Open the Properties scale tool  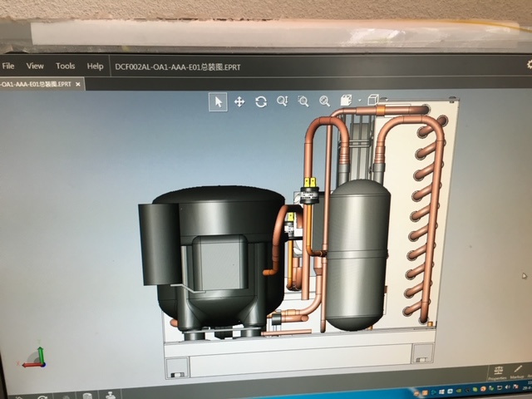coord(498,372)
